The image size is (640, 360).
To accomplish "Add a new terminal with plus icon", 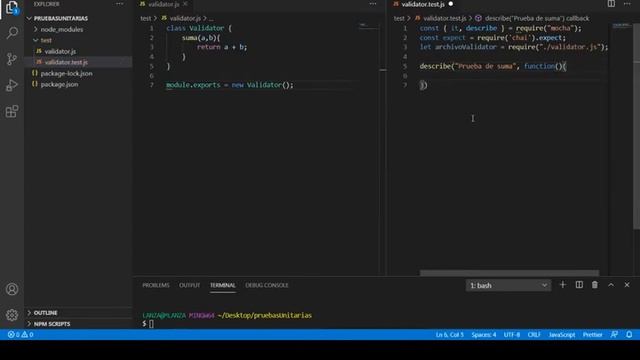I will click(562, 285).
